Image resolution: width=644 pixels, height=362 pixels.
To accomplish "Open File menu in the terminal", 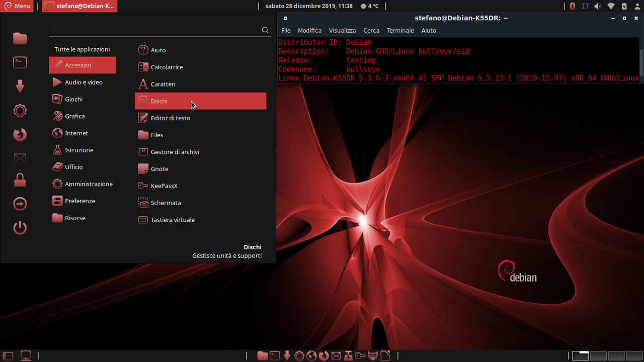I will tap(286, 31).
